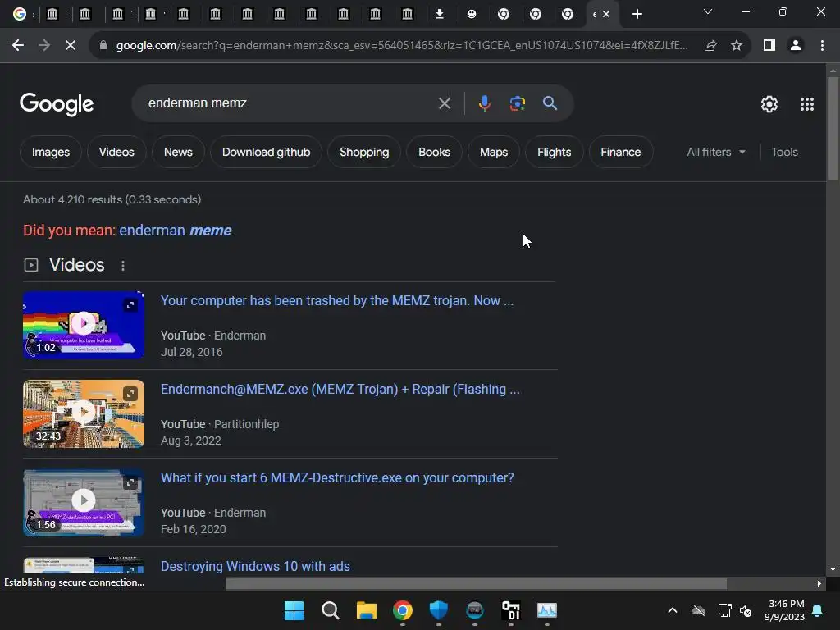View site information lock icon

pyautogui.click(x=103, y=46)
